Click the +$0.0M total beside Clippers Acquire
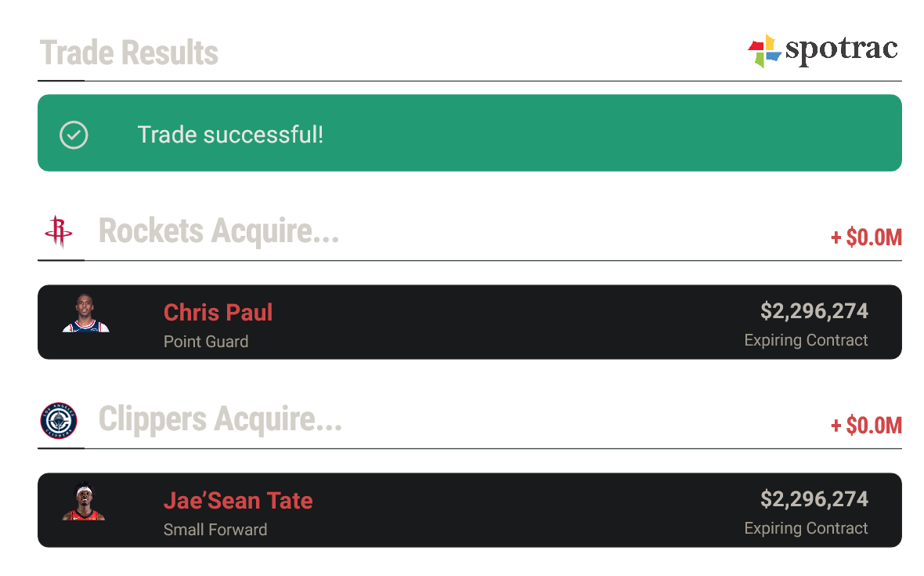This screenshot has width=924, height=576. 865,426
